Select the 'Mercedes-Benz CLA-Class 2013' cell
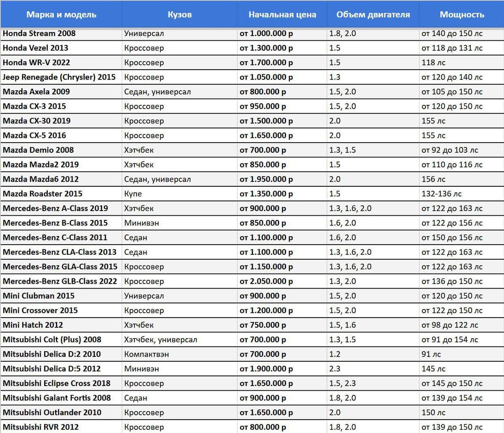Screen dimensions: 504x433 tap(61, 252)
